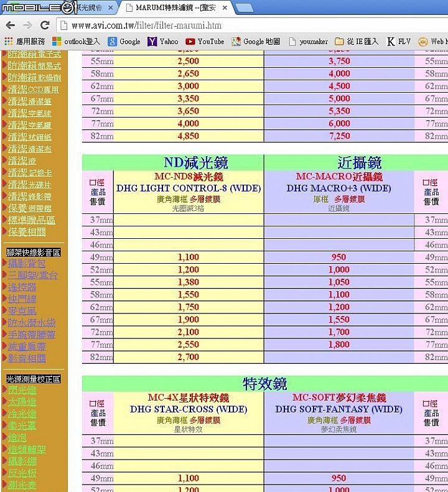The image size is (448, 492).
Task: Open the Yahoo bookmark
Action: (x=163, y=42)
